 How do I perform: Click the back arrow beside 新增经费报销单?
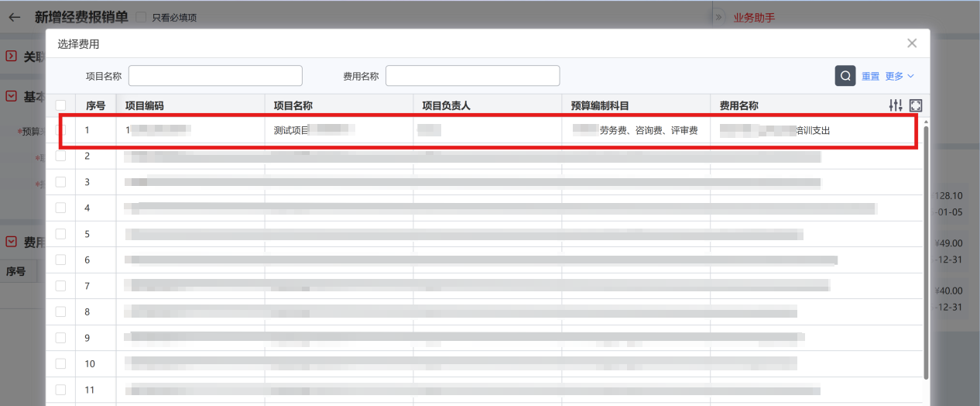(x=15, y=17)
